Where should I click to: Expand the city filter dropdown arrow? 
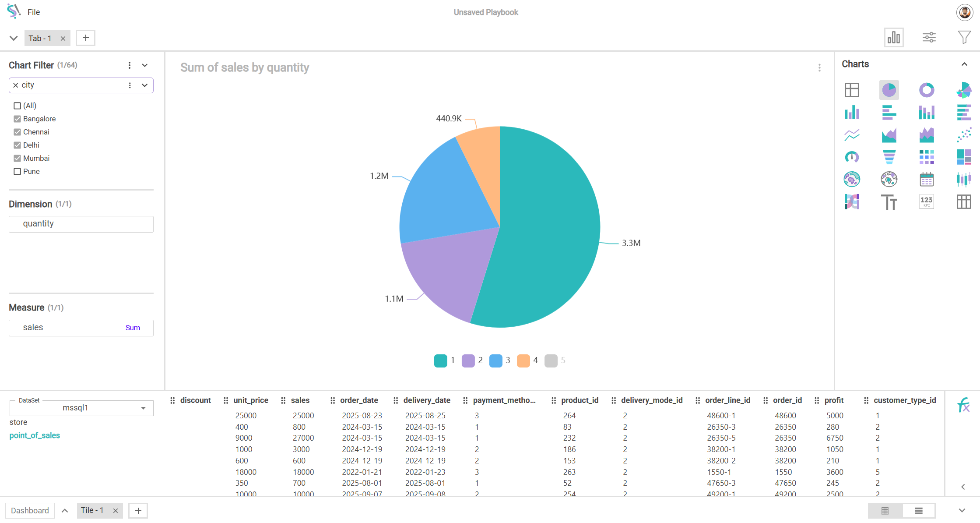tap(144, 85)
